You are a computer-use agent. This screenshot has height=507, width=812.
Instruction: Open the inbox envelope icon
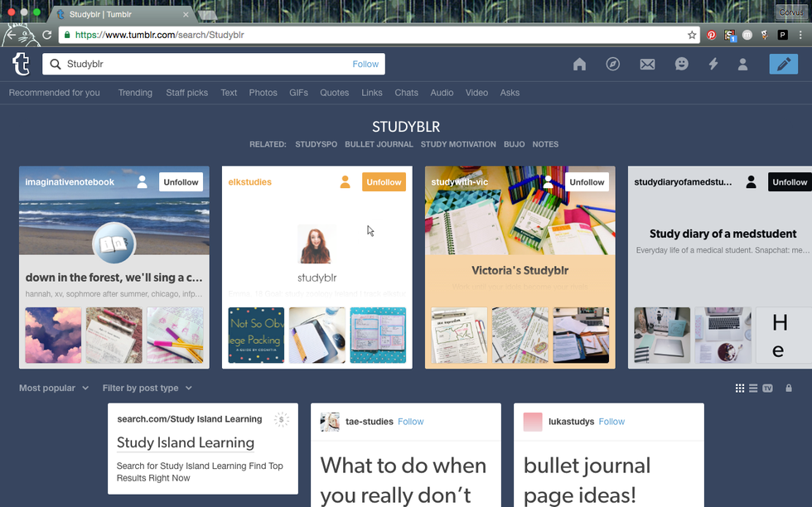pyautogui.click(x=647, y=65)
